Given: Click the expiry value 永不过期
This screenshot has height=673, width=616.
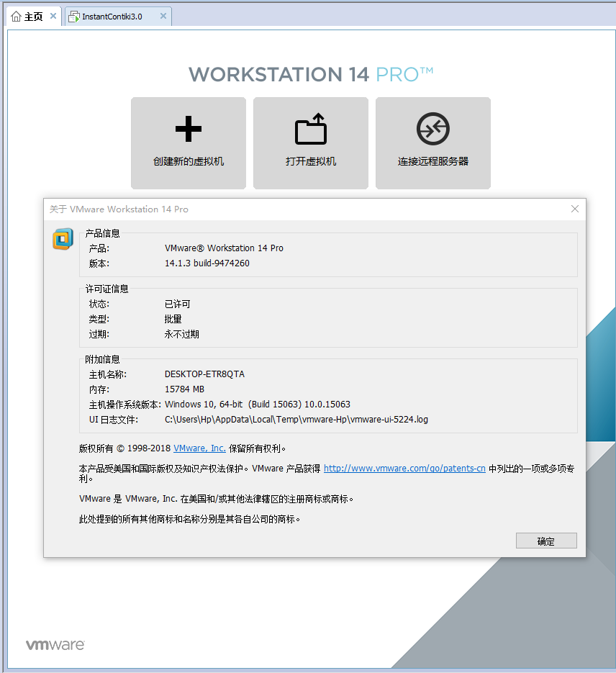Looking at the screenshot, I should click(181, 335).
